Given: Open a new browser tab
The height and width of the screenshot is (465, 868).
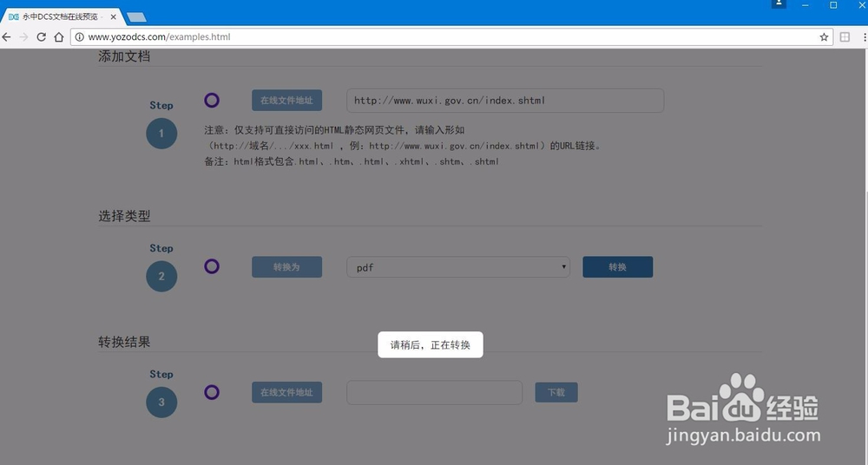Looking at the screenshot, I should click(136, 17).
